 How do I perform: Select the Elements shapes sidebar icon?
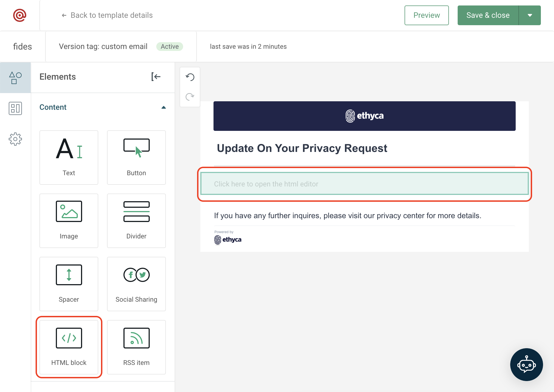point(15,78)
